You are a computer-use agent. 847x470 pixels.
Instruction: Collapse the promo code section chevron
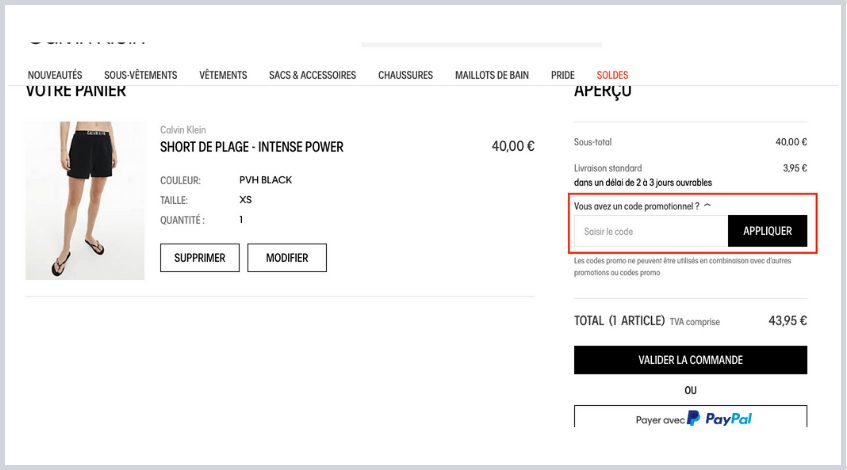click(x=708, y=206)
